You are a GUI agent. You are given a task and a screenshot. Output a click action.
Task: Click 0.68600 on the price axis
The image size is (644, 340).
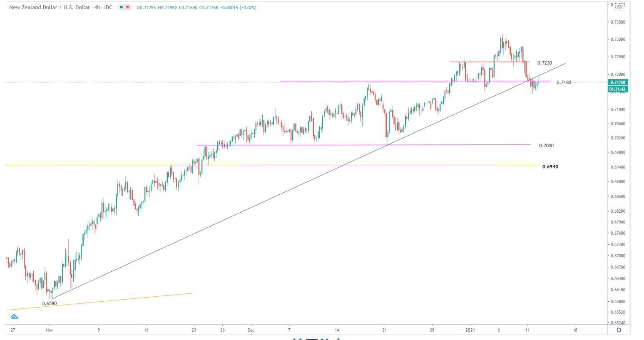click(618, 196)
